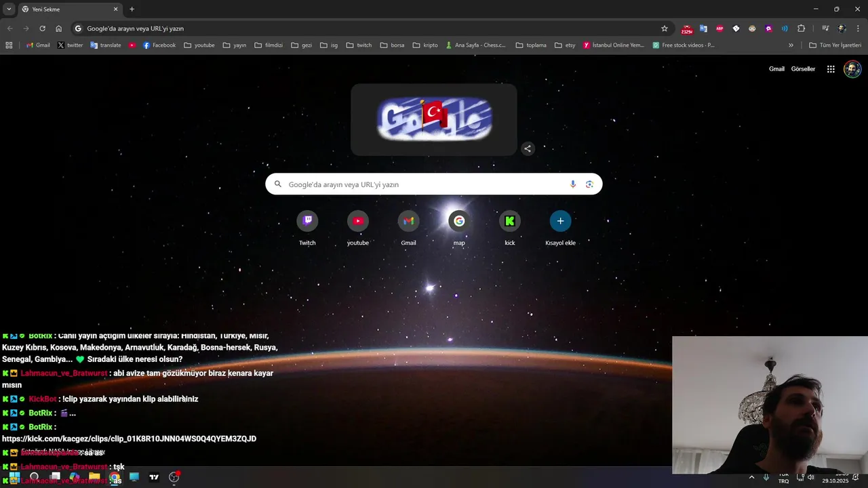
Task: Select the Yeni Sekme tab
Action: 69,9
